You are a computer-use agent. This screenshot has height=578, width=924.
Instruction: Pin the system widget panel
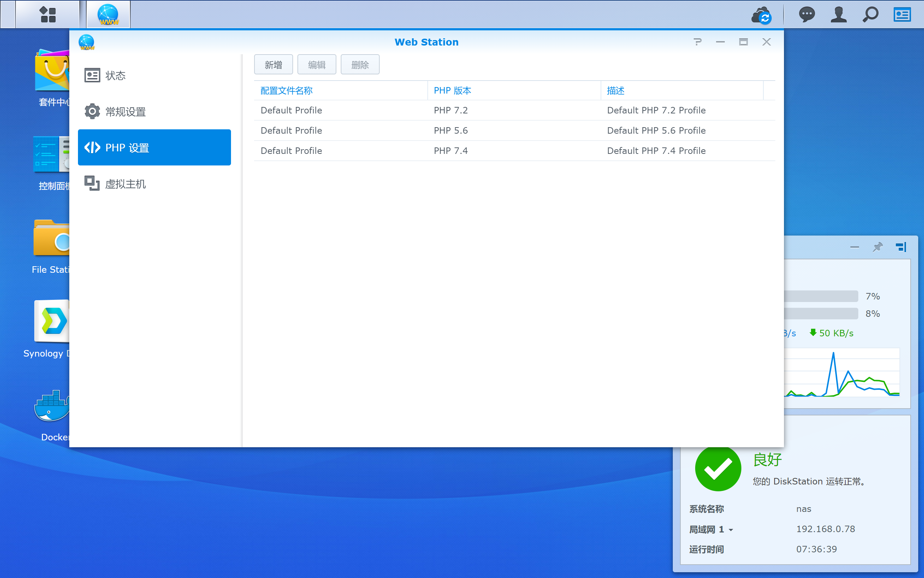pyautogui.click(x=877, y=247)
